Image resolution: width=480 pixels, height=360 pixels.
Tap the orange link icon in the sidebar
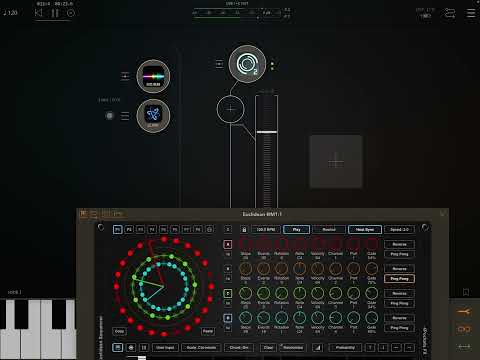pos(464,329)
